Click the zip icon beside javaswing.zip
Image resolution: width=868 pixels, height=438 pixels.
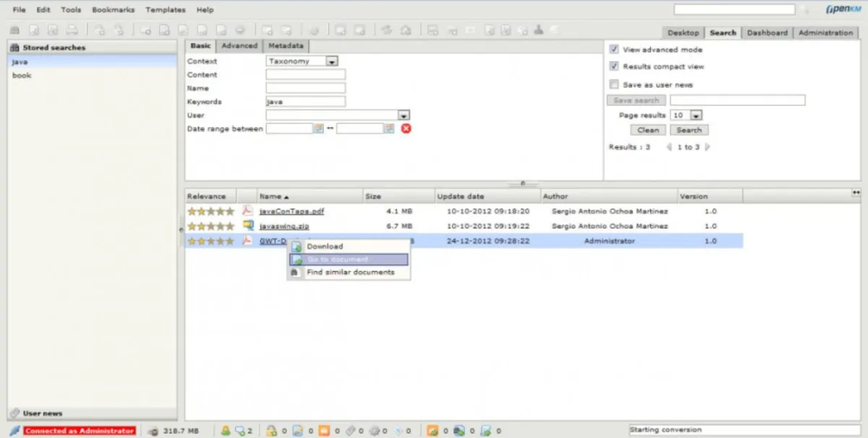point(247,226)
